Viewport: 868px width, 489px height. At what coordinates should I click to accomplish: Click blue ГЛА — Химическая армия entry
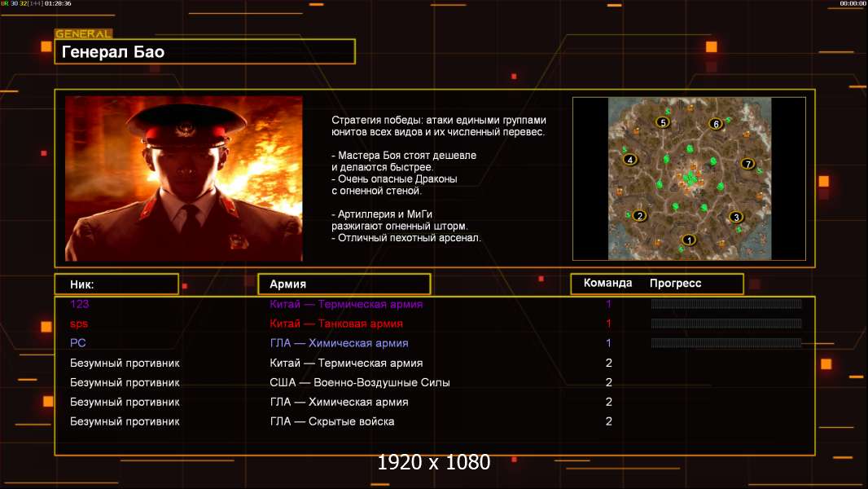click(x=339, y=343)
